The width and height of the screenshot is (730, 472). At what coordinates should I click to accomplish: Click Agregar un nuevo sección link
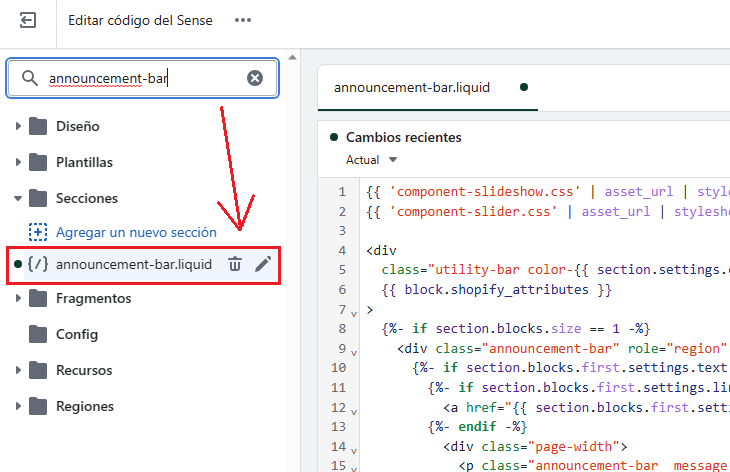136,232
